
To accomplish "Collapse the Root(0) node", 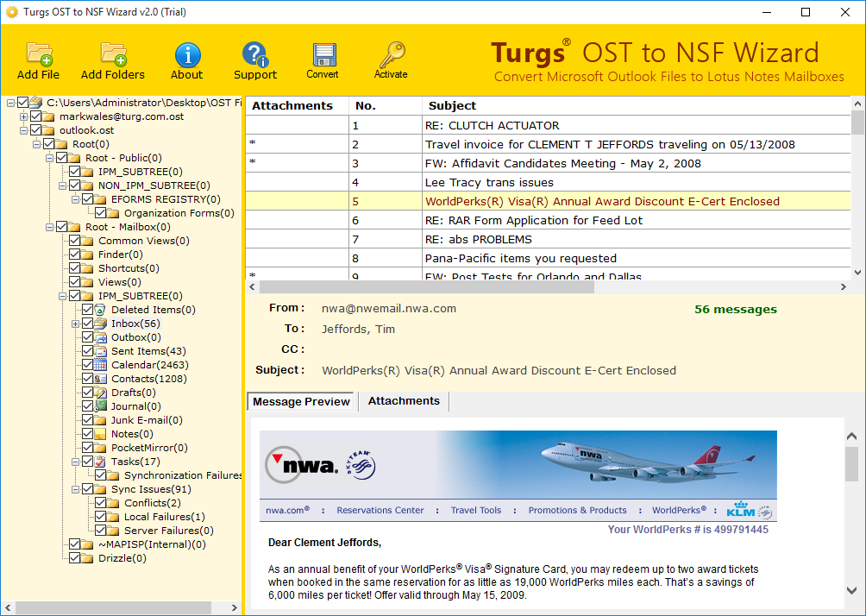I will [x=36, y=144].
